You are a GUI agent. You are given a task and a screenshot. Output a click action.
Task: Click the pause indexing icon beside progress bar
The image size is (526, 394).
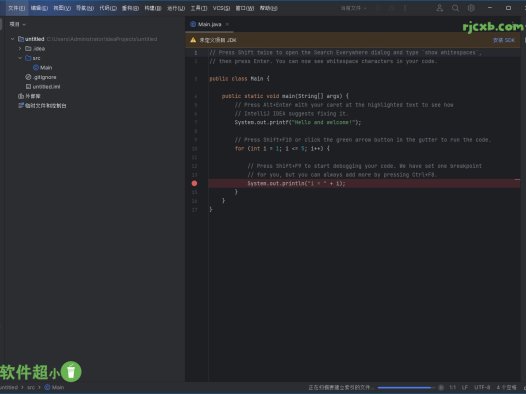(x=441, y=388)
